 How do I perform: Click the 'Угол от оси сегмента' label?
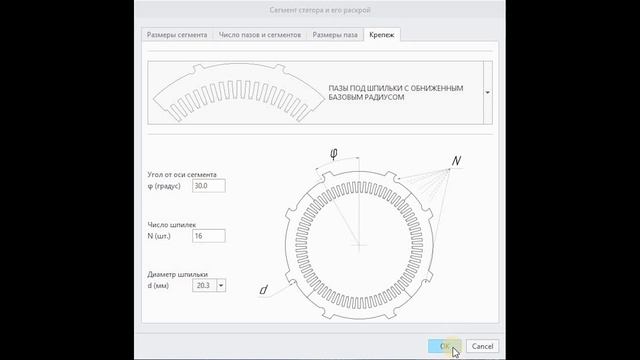click(x=182, y=174)
